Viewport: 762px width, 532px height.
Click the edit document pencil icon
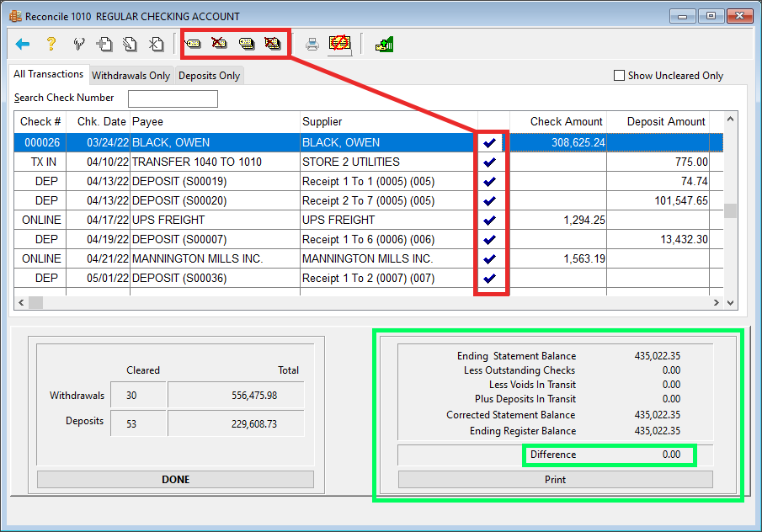[x=130, y=45]
